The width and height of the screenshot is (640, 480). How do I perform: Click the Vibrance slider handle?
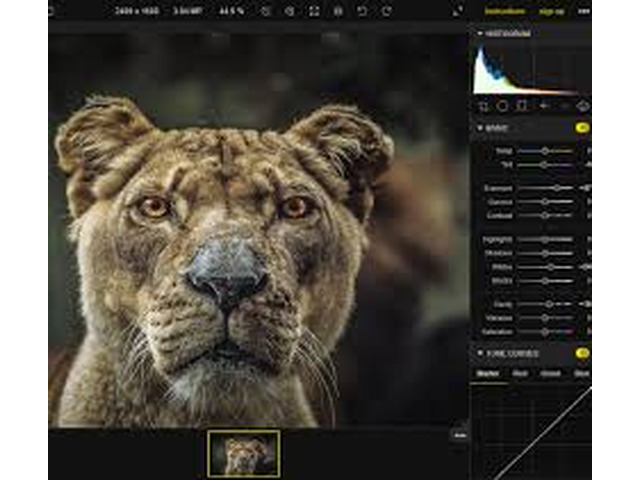(x=545, y=318)
